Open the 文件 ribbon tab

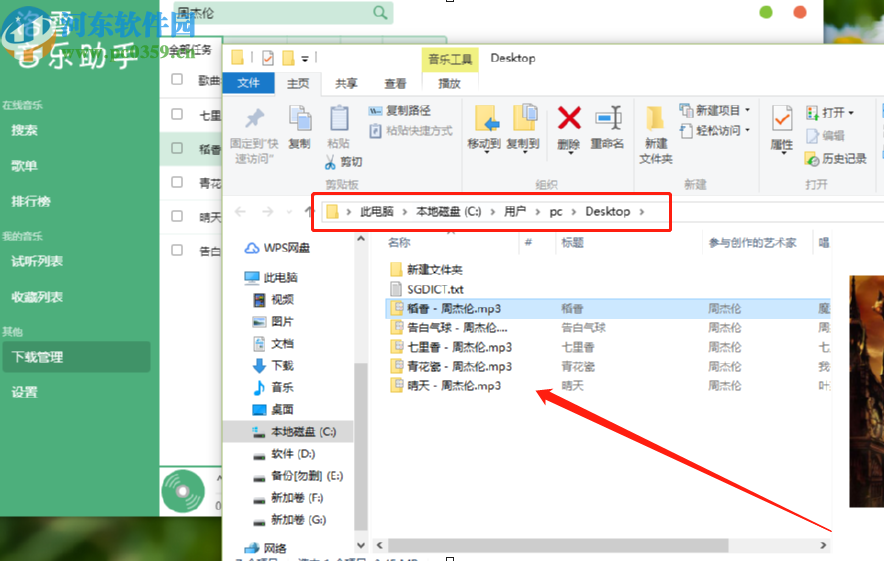coord(248,83)
